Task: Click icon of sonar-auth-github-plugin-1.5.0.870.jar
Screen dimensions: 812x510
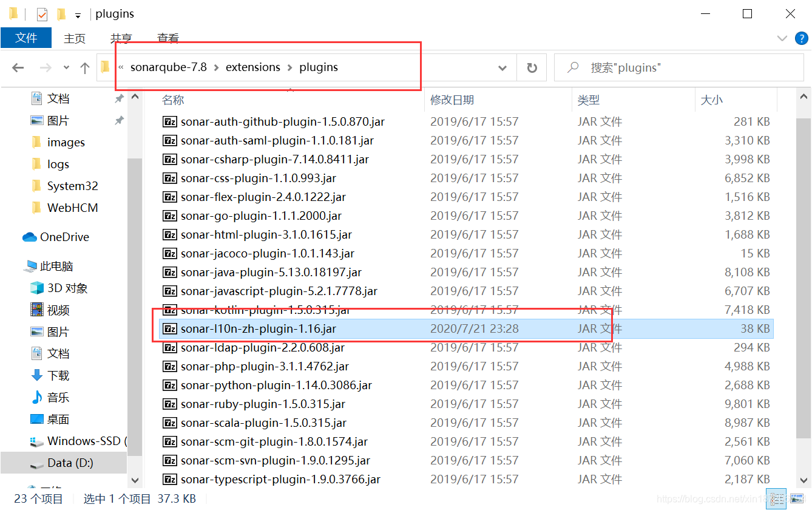Action: pyautogui.click(x=170, y=121)
